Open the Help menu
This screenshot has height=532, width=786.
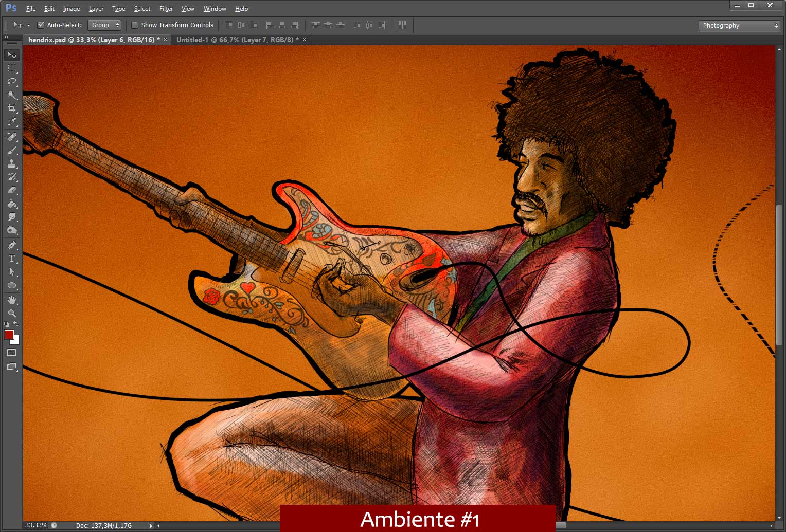[241, 9]
